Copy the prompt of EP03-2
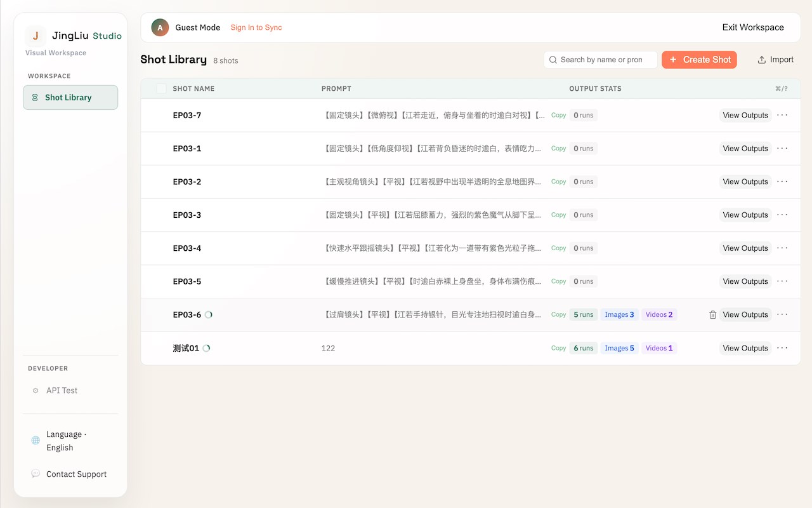The height and width of the screenshot is (508, 812). tap(558, 181)
